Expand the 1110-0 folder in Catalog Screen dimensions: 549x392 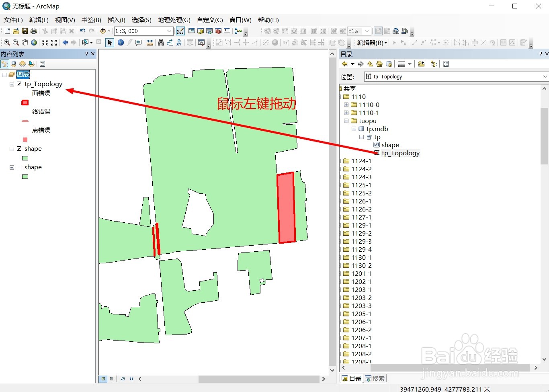click(x=346, y=105)
